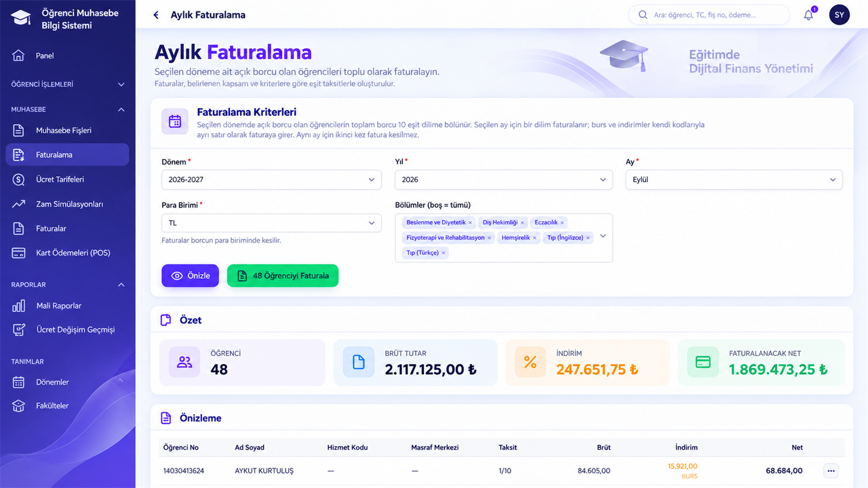The height and width of the screenshot is (488, 868).
Task: Open notifications bell icon
Action: click(x=808, y=15)
